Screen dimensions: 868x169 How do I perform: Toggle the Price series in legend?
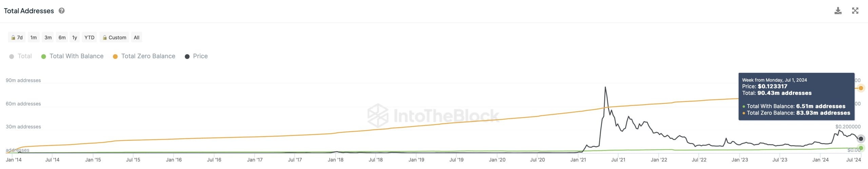pyautogui.click(x=196, y=56)
